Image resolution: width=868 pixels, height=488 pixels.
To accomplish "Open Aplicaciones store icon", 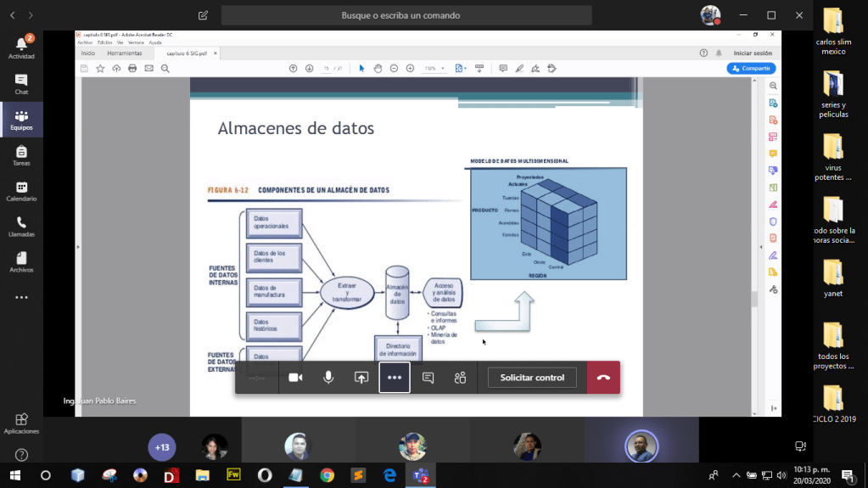I will [21, 423].
